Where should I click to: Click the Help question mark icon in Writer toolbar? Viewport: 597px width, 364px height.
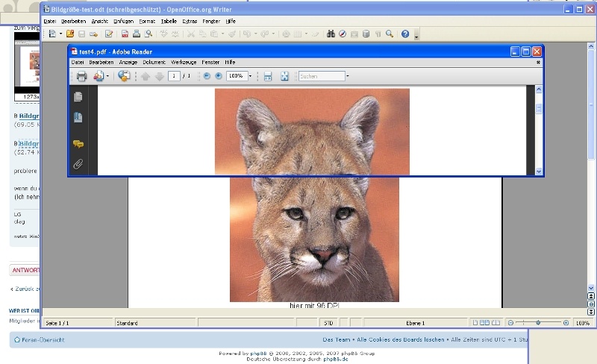pyautogui.click(x=405, y=34)
